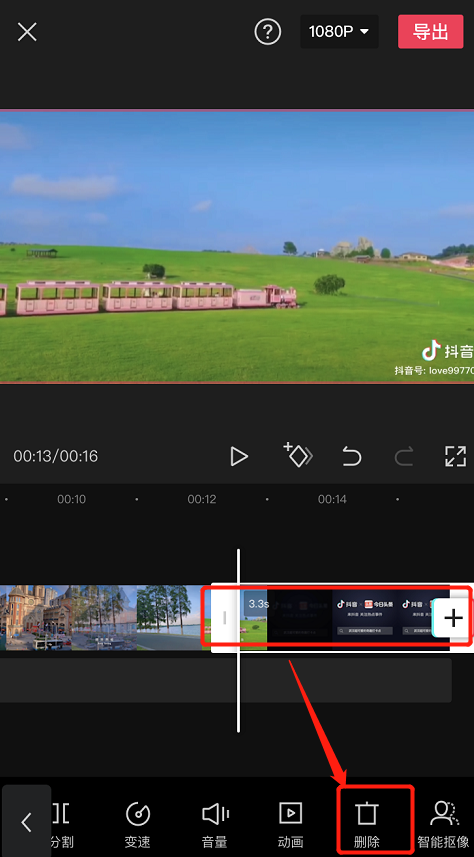Undo the last edit
Image resolution: width=474 pixels, height=857 pixels.
352,456
